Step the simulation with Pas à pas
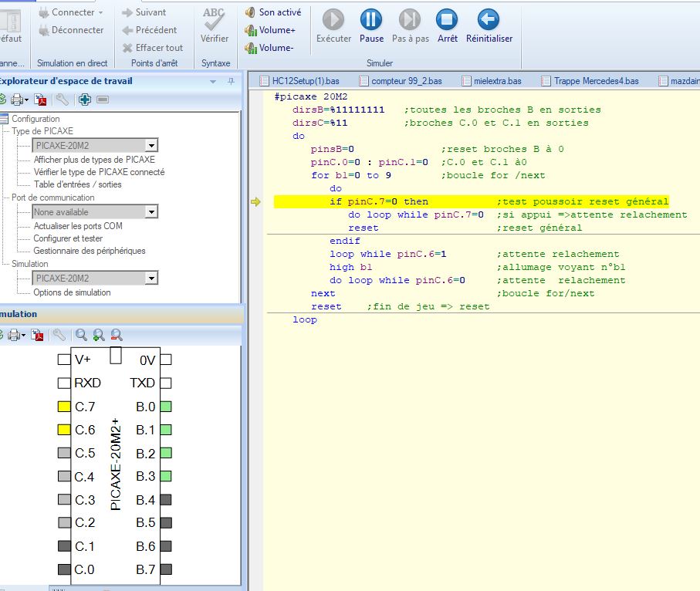This screenshot has width=700, height=591. click(410, 20)
